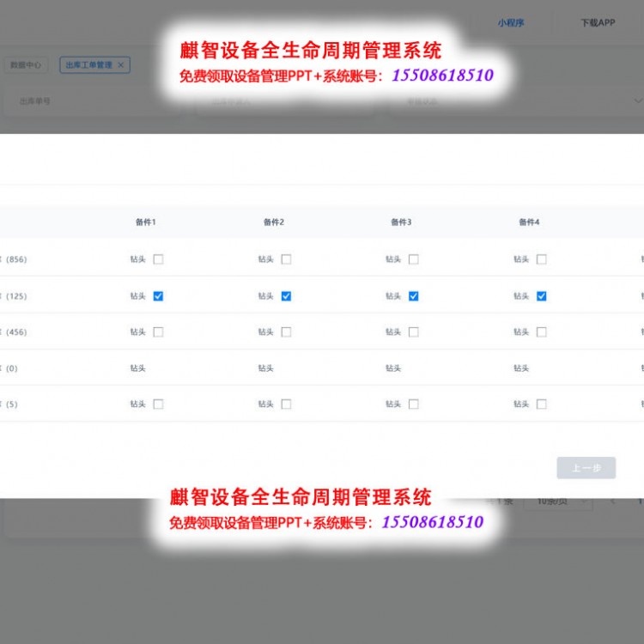
Task: Close the 出库工单管理 tab with its X icon
Action: (121, 64)
